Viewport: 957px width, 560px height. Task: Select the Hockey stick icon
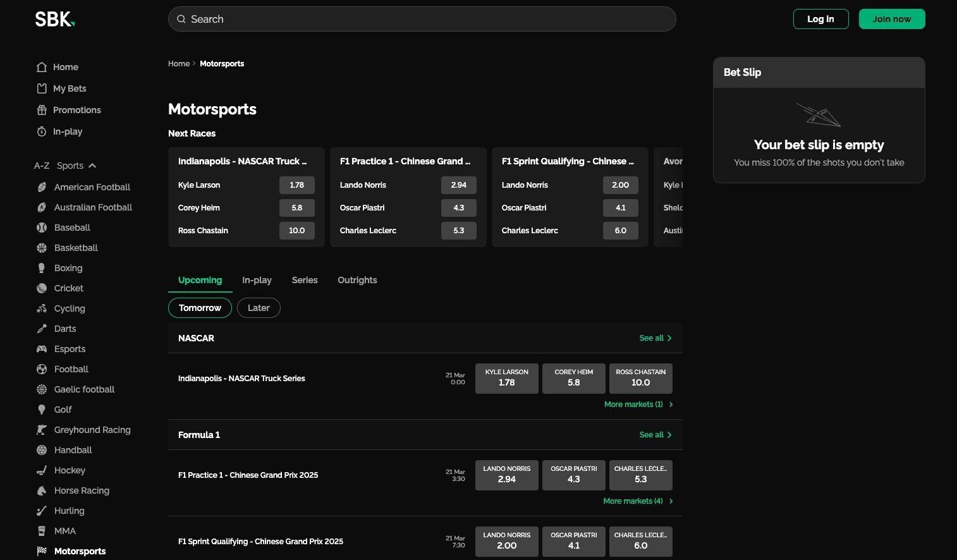click(42, 470)
